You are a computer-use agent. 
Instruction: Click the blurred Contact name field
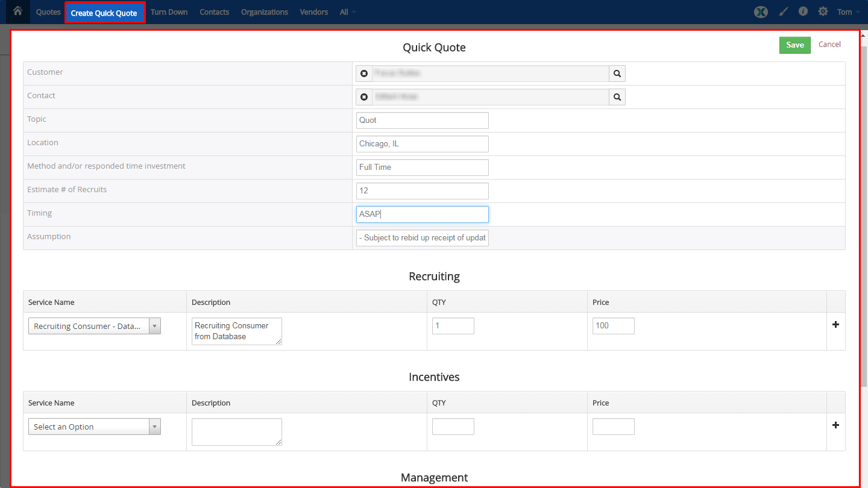click(x=491, y=97)
